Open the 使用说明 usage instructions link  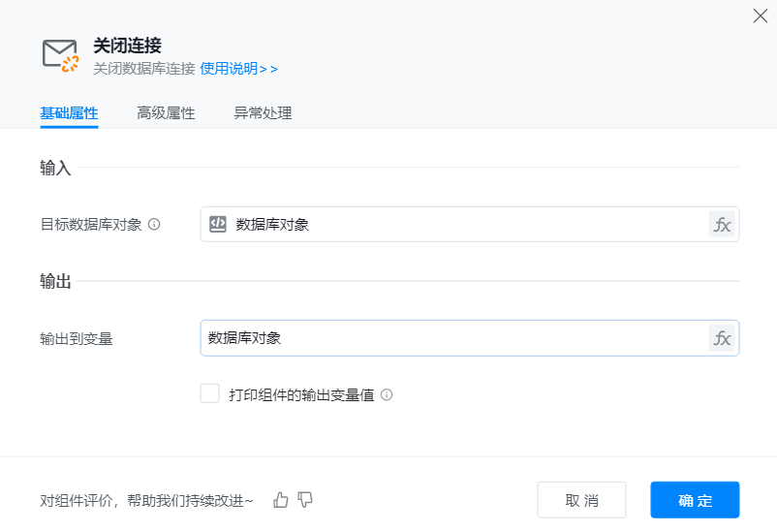(238, 69)
